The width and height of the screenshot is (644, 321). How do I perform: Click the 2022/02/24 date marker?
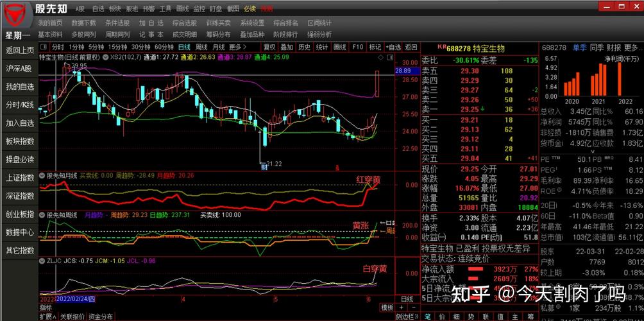click(76, 299)
